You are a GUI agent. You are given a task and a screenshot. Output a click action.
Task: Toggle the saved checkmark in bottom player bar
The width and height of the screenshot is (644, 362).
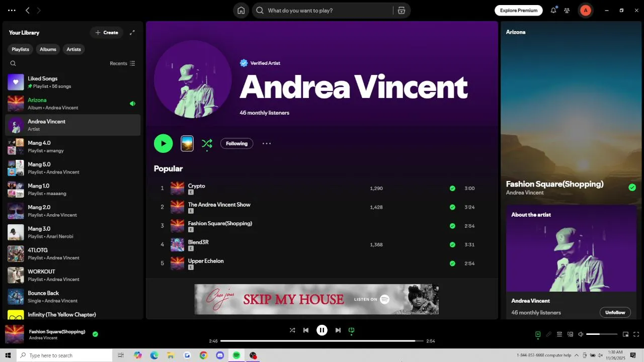pyautogui.click(x=95, y=334)
